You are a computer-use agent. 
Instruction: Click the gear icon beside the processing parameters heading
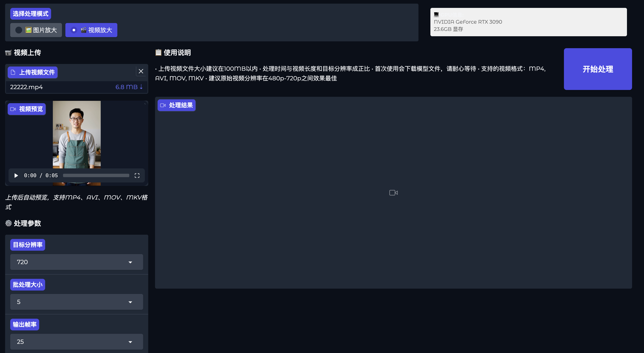(x=9, y=223)
